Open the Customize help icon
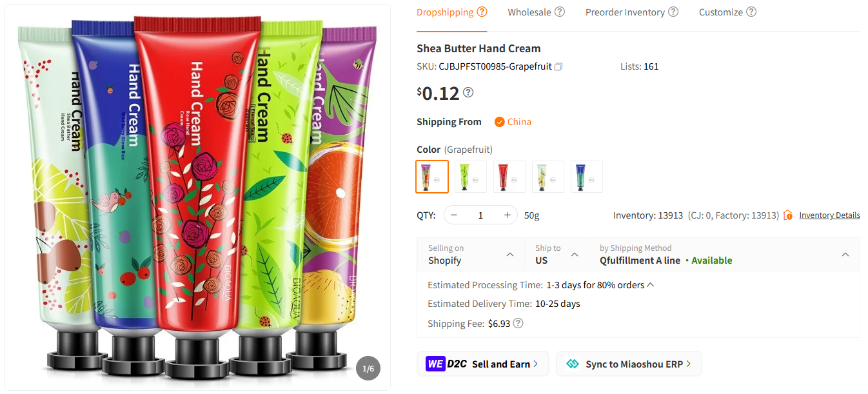Screen dimensions: 868x394 pyautogui.click(x=751, y=12)
